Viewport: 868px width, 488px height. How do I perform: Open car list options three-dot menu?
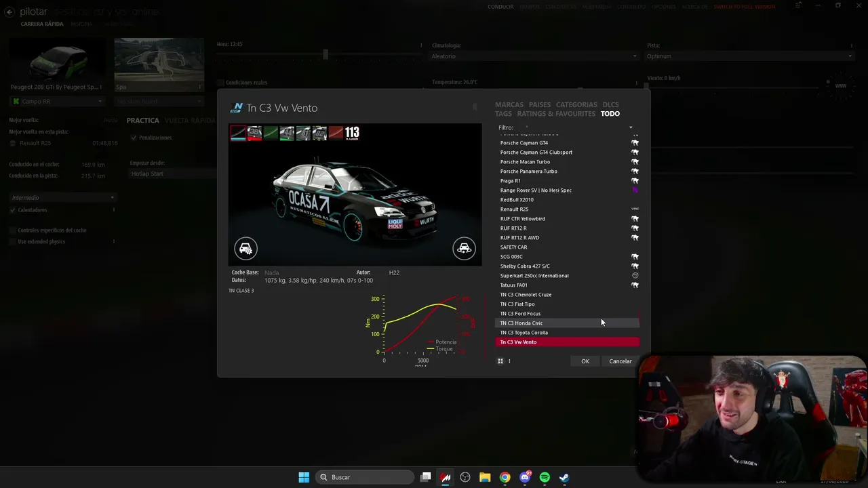pos(509,361)
